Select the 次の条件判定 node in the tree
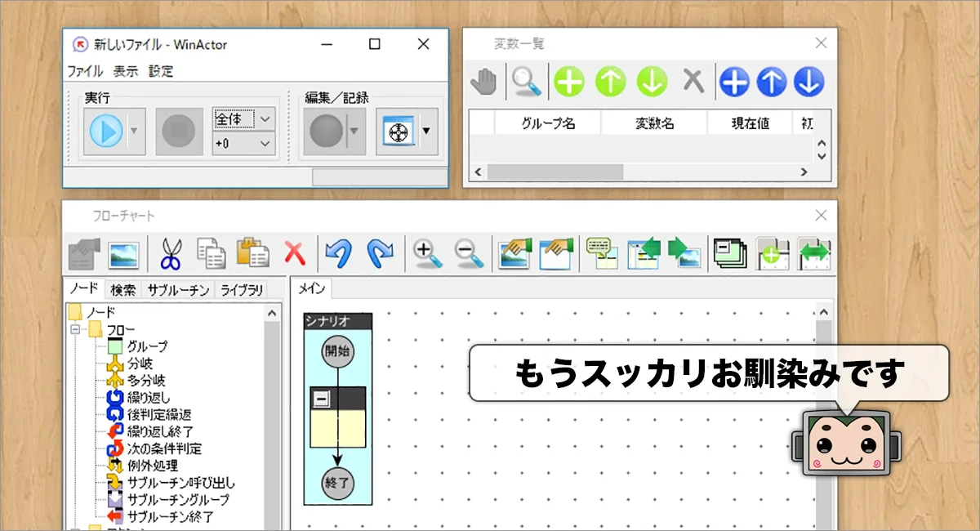980x531 pixels. click(x=164, y=448)
